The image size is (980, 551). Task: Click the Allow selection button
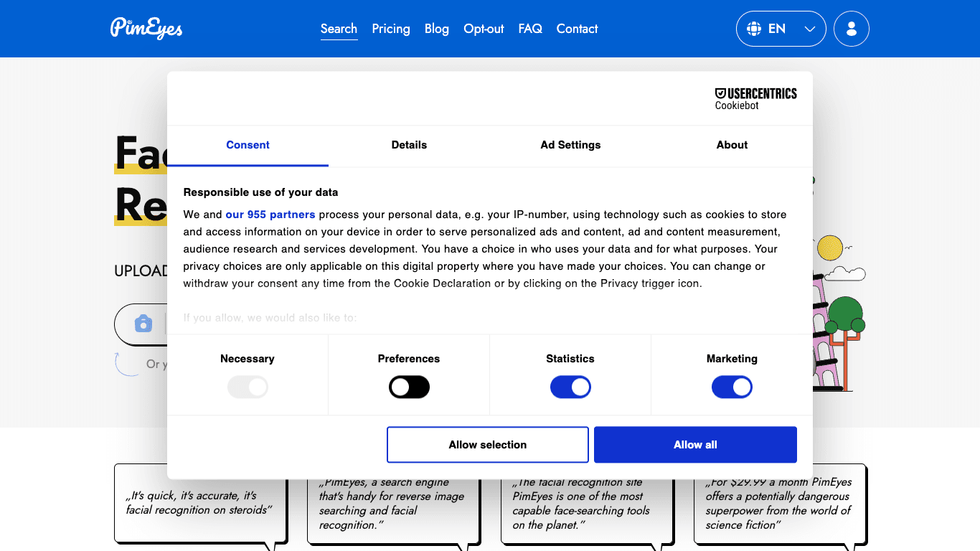[488, 445]
